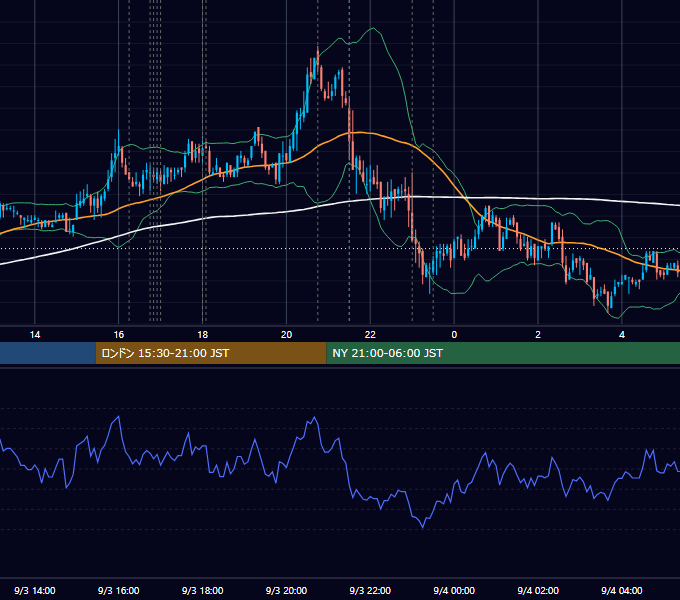Click the 4 hour axis label
Screen dimensions: 680x600
[x=622, y=335]
